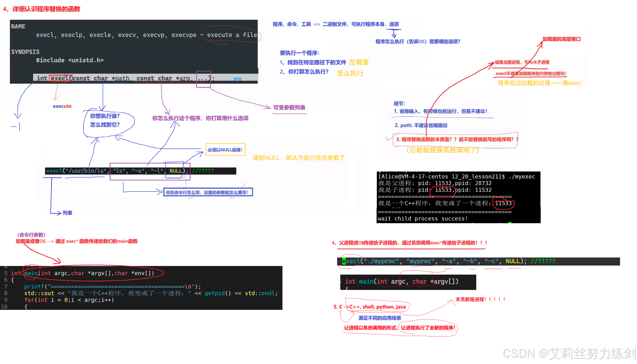Image resolution: width=637 pixels, height=364 pixels.
Task: Click the blue box '你在命令行怎么写，这里的参数就怎么填写！'
Action: 208,193
